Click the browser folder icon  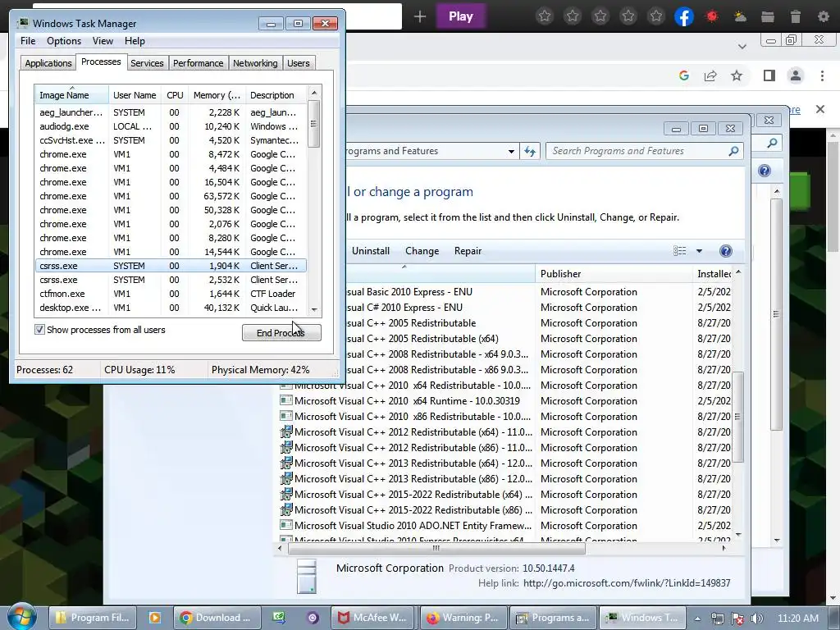(768, 16)
